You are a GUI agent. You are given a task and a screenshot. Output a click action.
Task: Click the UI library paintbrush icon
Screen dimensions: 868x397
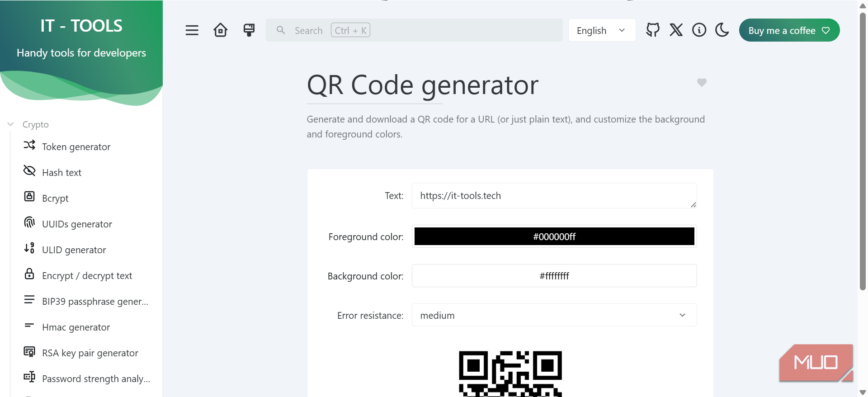tap(249, 30)
